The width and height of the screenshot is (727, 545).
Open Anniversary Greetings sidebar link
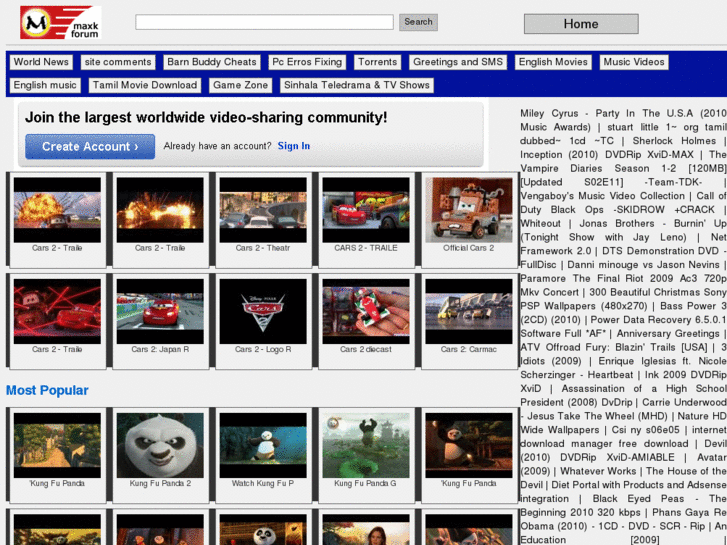668,334
